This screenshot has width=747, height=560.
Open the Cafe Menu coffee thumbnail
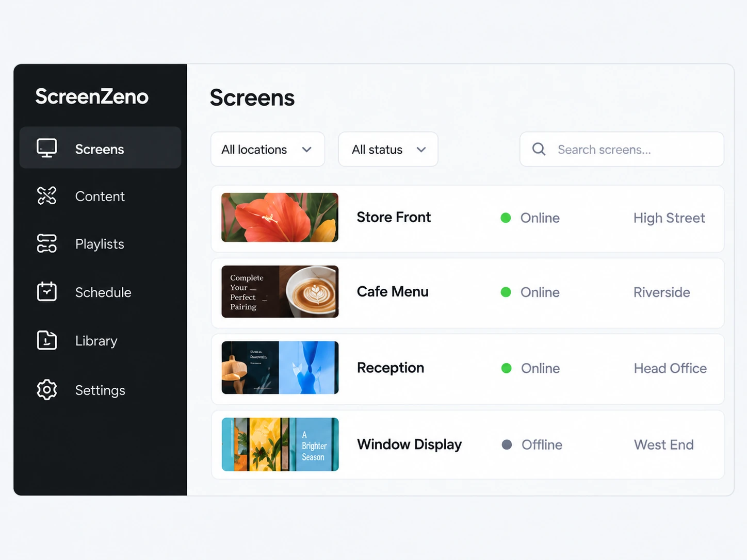(280, 291)
